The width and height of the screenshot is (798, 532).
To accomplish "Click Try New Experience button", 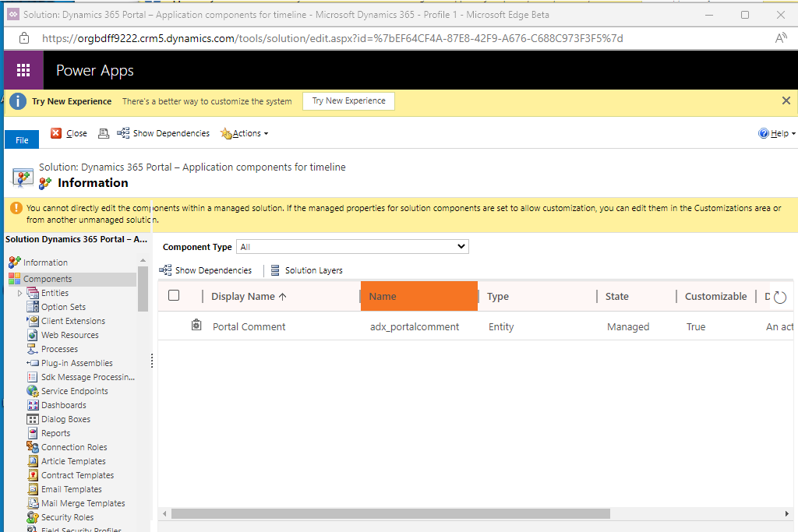I will click(x=348, y=100).
